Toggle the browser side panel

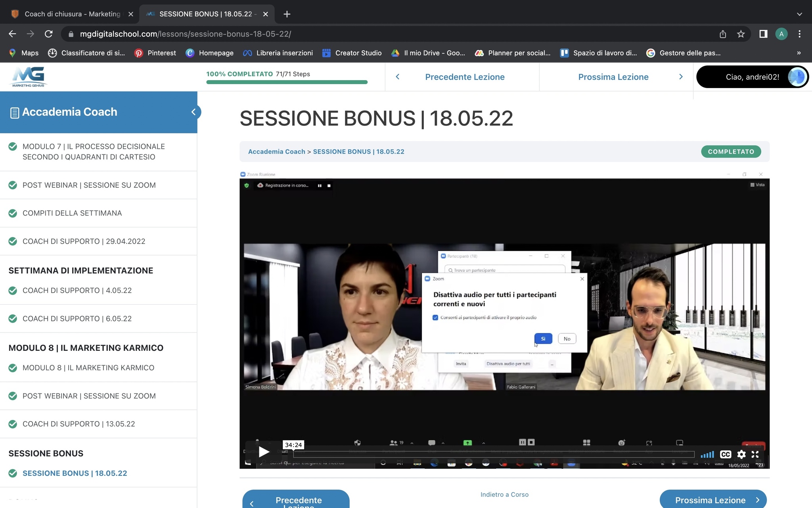[763, 34]
